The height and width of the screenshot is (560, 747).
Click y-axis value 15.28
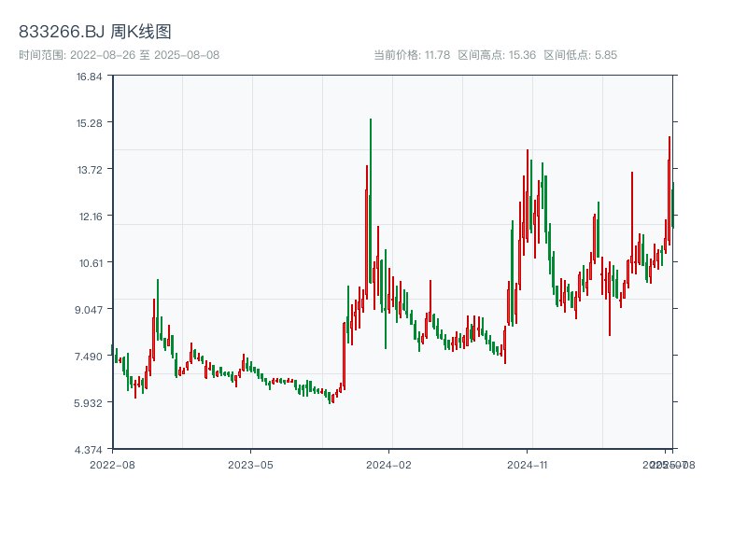[89, 123]
